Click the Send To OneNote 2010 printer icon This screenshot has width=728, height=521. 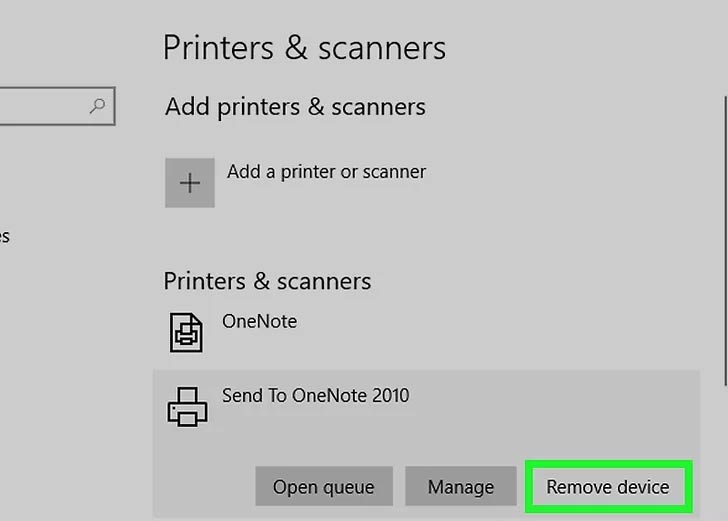click(x=186, y=405)
